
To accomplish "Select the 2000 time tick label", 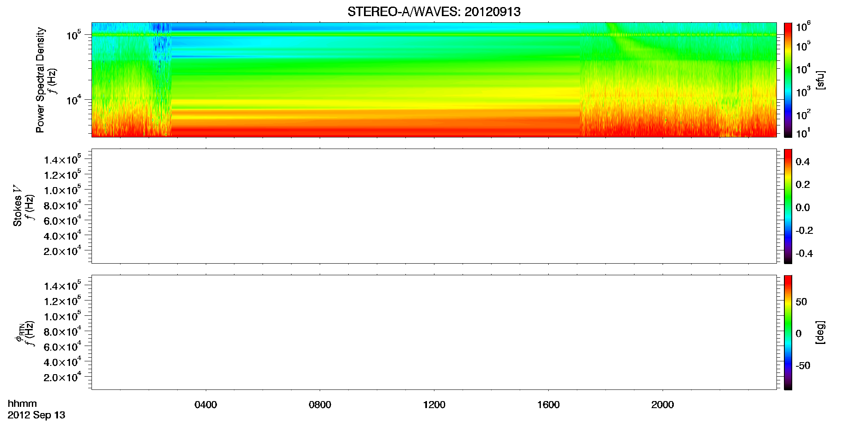I will coord(663,405).
